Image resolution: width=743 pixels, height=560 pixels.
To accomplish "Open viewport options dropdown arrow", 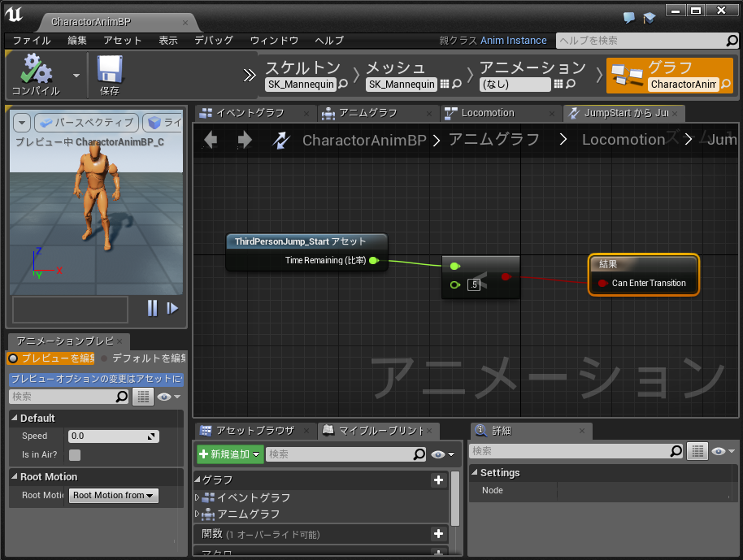I will click(22, 123).
